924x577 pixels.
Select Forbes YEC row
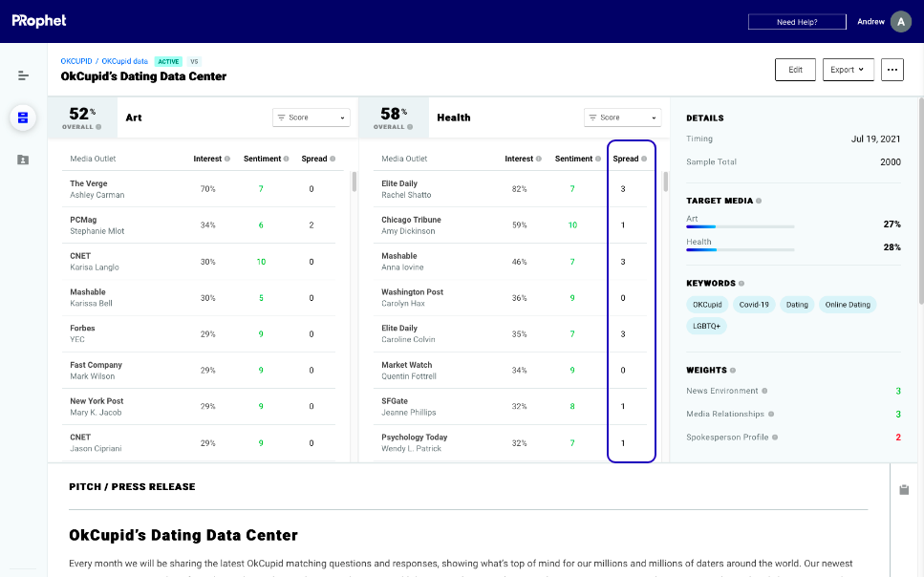[x=199, y=333]
